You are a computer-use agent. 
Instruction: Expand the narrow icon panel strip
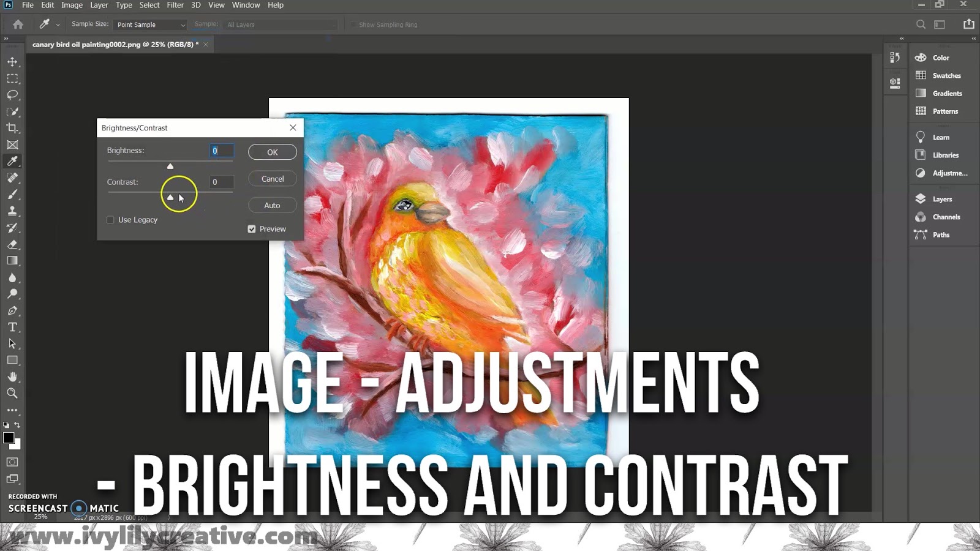[x=901, y=39]
